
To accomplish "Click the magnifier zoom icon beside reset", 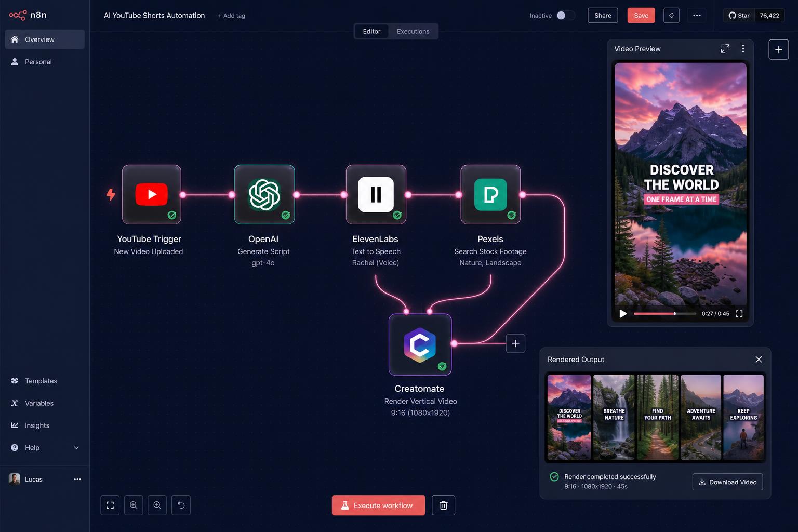I will coord(157,506).
